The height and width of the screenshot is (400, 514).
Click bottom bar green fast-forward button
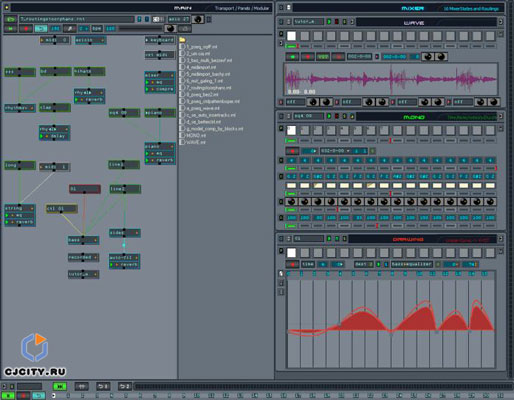60,386
